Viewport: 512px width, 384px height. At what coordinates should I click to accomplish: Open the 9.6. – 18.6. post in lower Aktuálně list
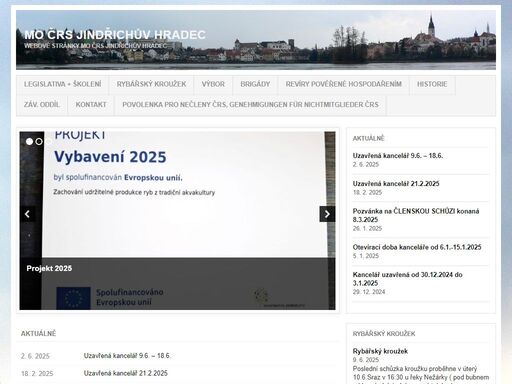tap(127, 356)
